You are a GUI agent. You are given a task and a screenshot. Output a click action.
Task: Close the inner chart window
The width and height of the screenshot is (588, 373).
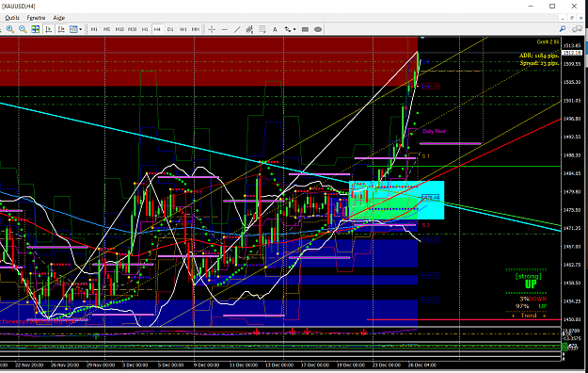click(581, 18)
